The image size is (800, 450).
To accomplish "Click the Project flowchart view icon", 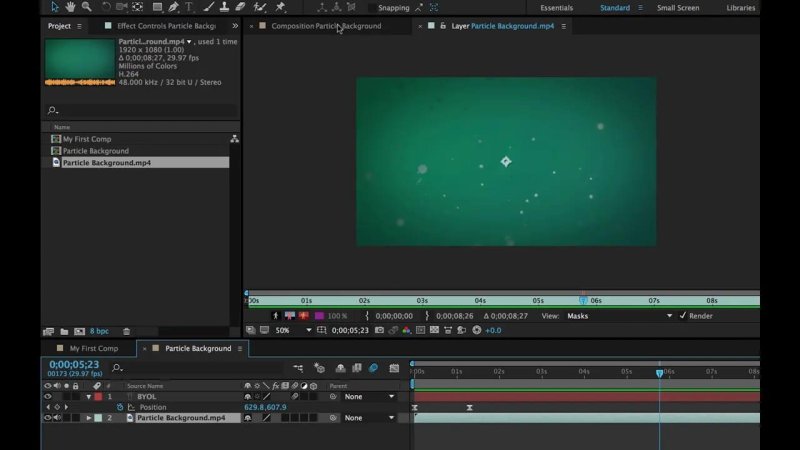I will point(234,139).
